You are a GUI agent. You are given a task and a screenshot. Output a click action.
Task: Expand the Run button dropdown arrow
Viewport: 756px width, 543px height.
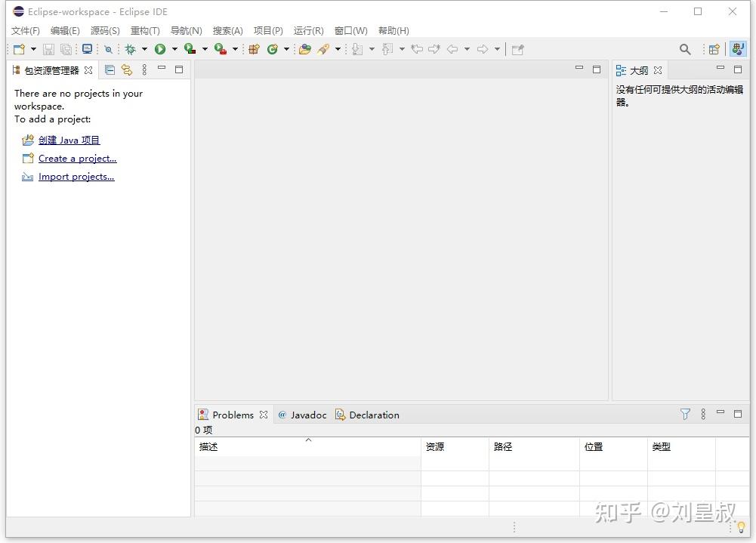174,49
